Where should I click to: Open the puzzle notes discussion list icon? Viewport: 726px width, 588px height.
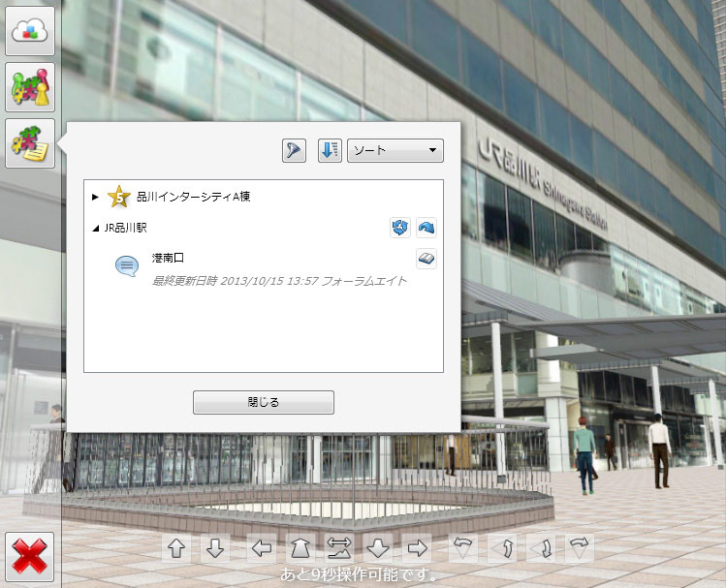click(x=30, y=143)
